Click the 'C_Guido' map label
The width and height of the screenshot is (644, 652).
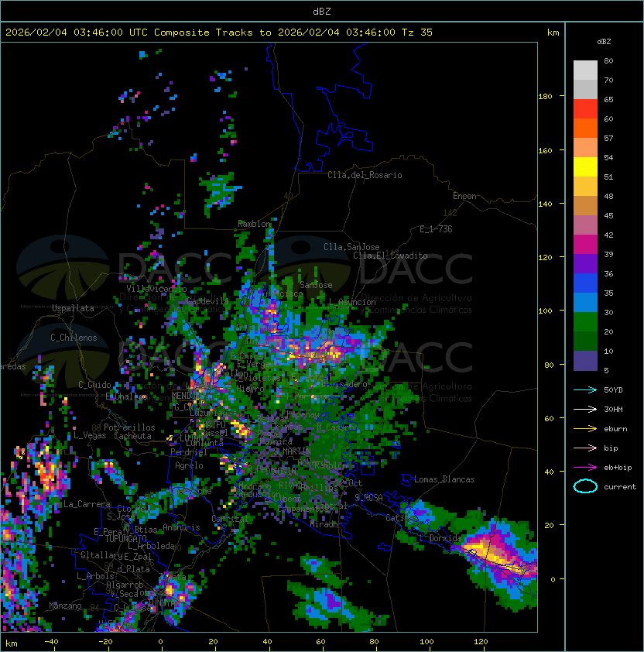coord(94,385)
